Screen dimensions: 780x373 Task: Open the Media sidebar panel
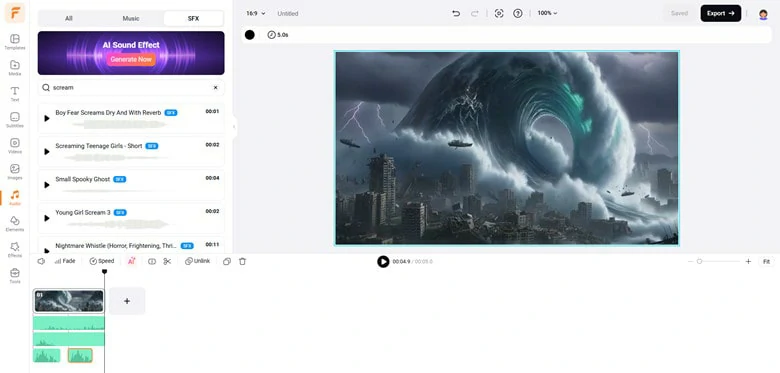[x=14, y=68]
